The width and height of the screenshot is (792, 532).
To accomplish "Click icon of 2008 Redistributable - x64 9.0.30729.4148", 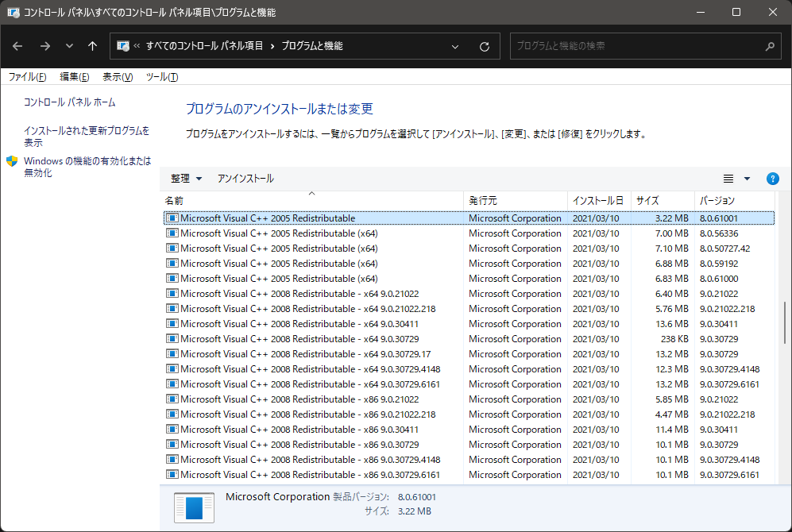I will coord(172,369).
